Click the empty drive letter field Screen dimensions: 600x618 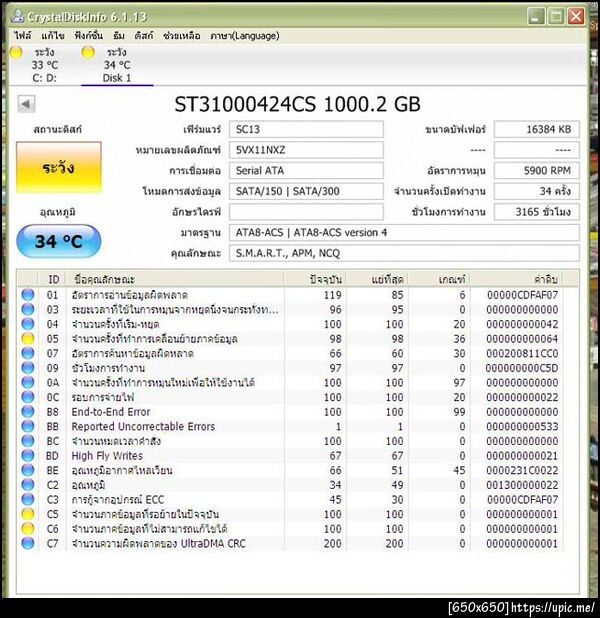point(306,212)
